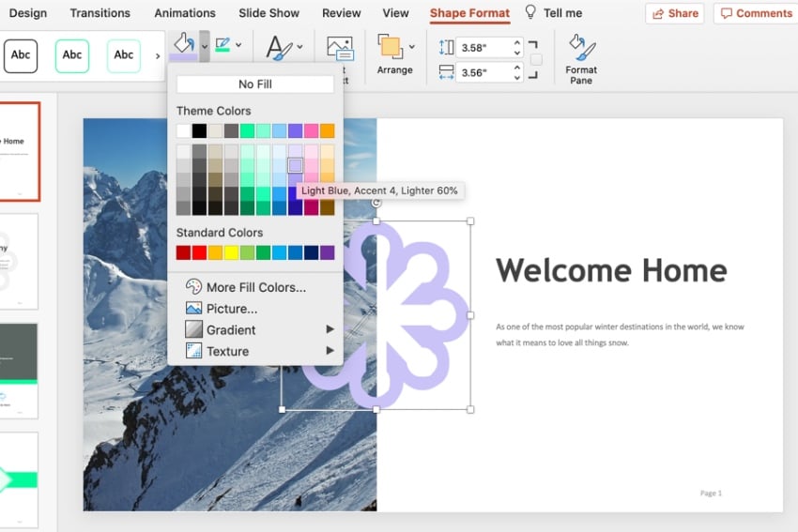Switch to the Animations tab
The width and height of the screenshot is (798, 532).
pyautogui.click(x=185, y=13)
